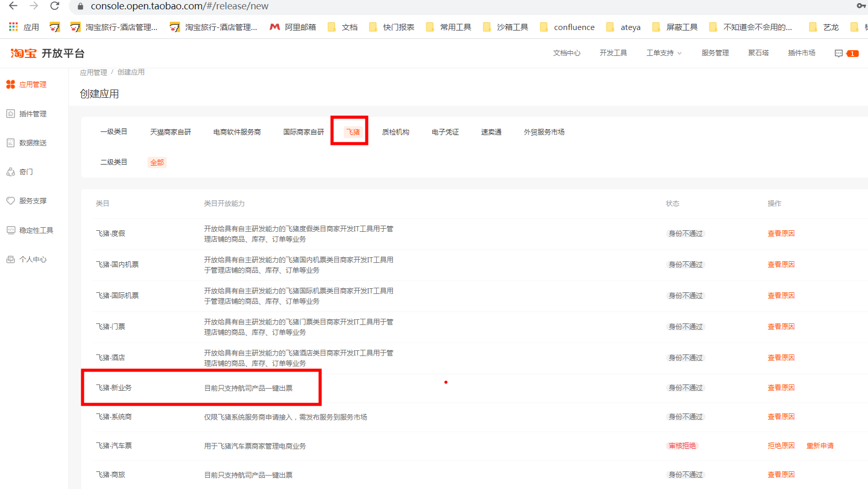
Task: Select the 飞猪 category tab
Action: click(x=353, y=132)
